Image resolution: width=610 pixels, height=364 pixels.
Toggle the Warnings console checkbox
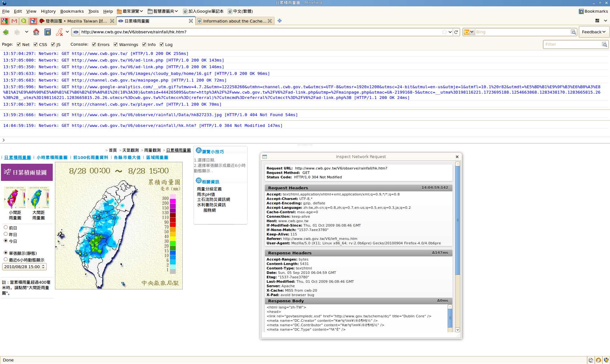(116, 44)
